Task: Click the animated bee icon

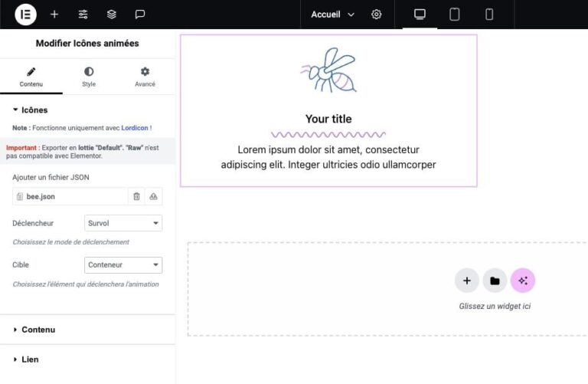Action: (328, 71)
